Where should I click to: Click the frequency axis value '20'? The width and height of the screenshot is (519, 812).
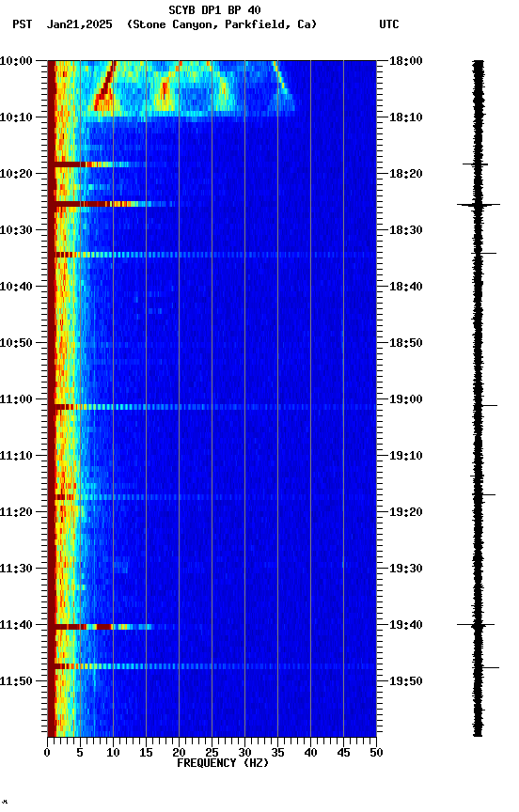pos(179,753)
